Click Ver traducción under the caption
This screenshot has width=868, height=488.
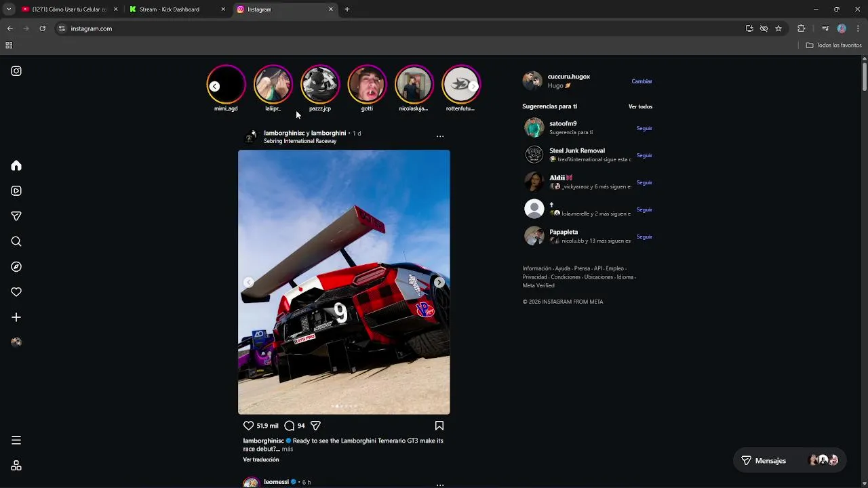point(261,460)
